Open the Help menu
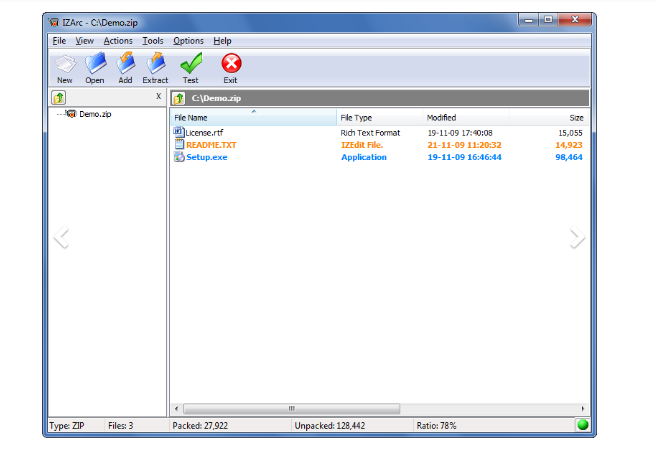657x461 pixels. (222, 41)
